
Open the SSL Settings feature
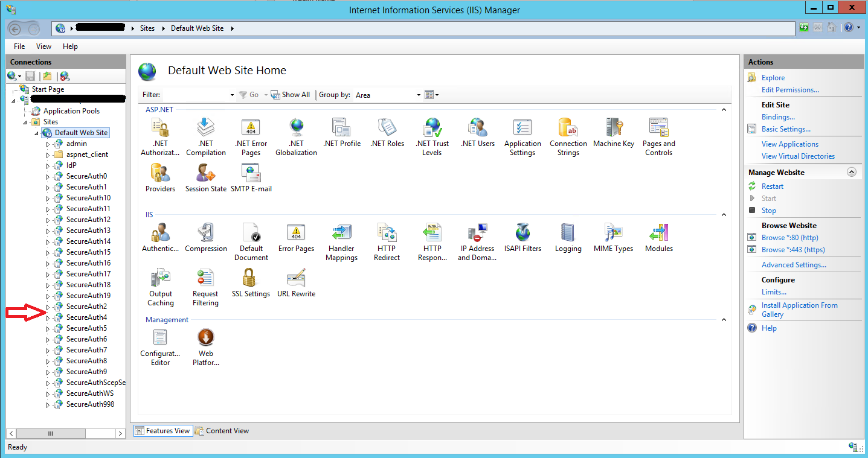(x=251, y=283)
